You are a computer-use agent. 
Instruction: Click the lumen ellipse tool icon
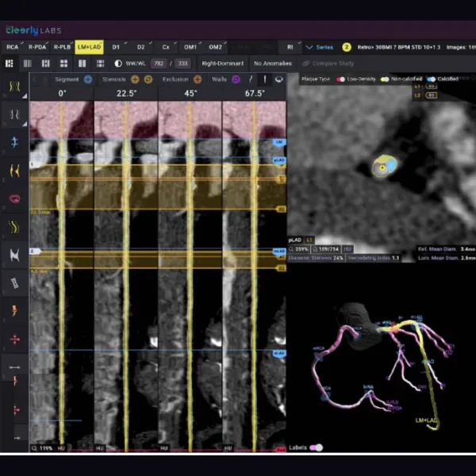click(x=279, y=79)
